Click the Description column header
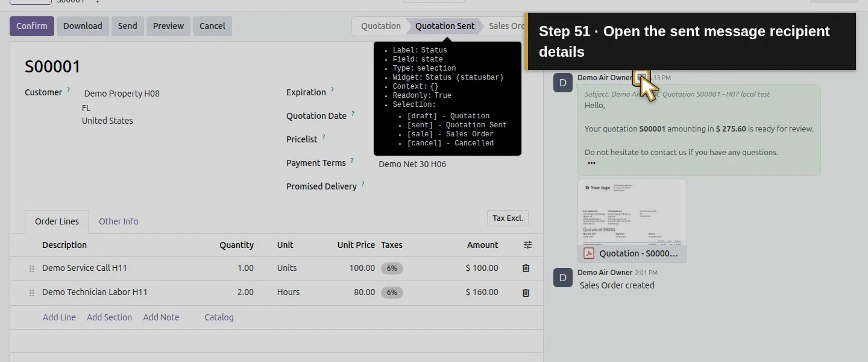 64,245
